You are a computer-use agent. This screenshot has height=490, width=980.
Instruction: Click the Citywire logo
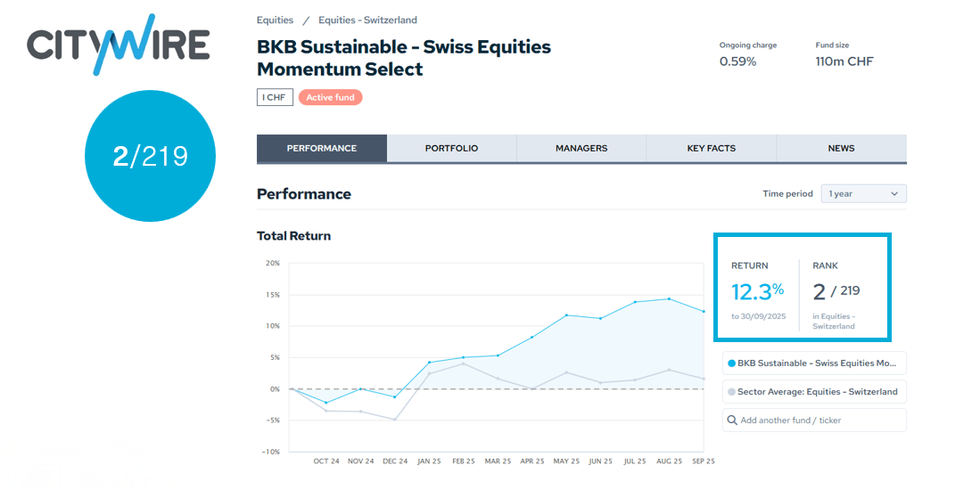pos(118,45)
